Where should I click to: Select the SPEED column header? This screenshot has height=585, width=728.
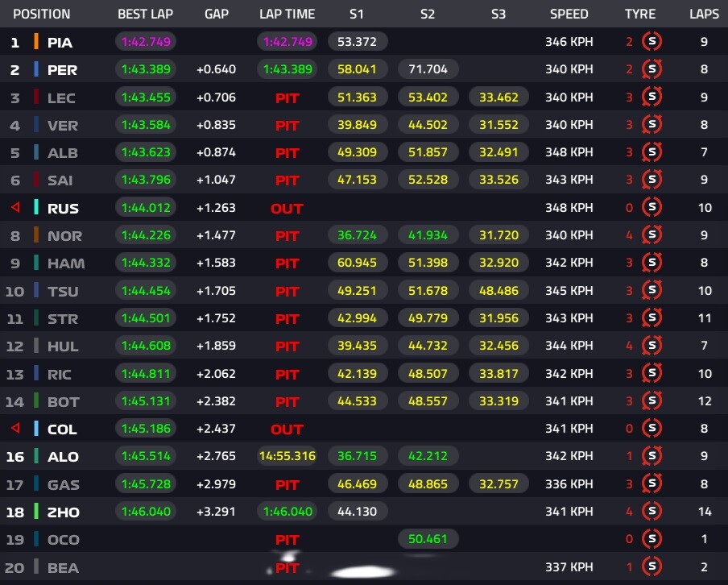pyautogui.click(x=569, y=14)
